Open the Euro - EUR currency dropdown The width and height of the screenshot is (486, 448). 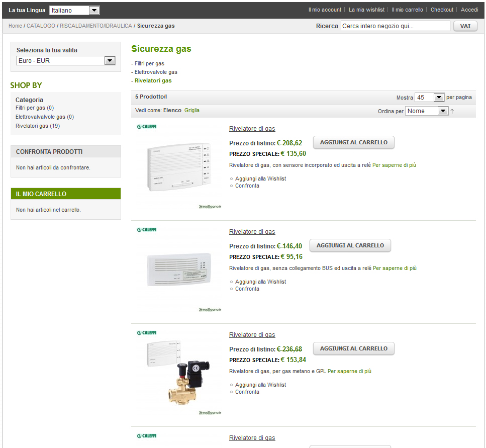click(66, 61)
